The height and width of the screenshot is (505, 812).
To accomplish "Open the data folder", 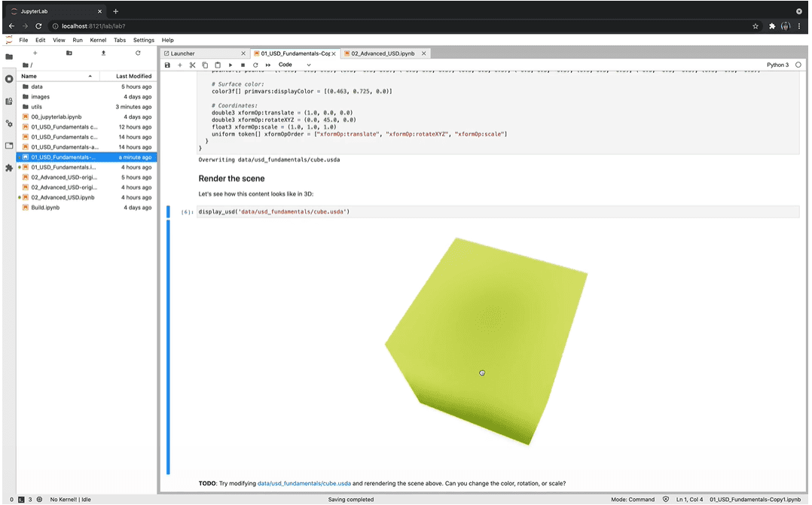I will [87, 87].
